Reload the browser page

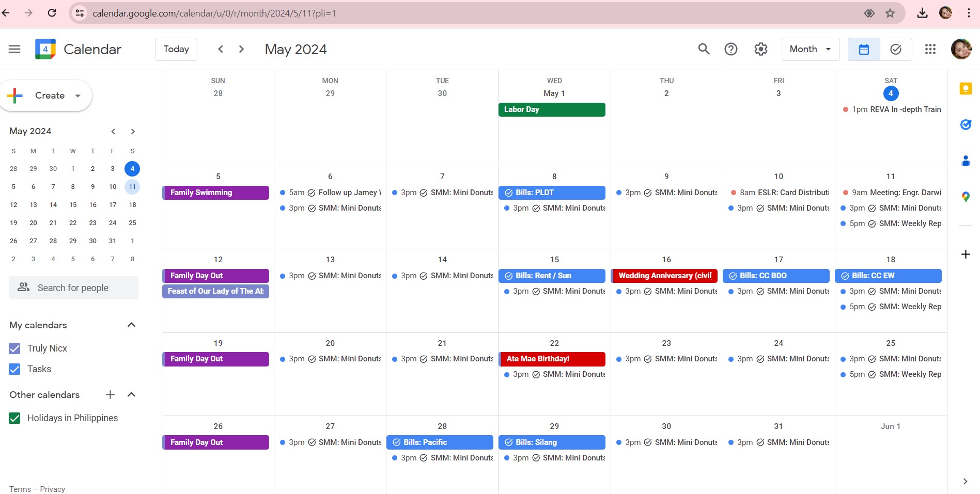point(52,13)
